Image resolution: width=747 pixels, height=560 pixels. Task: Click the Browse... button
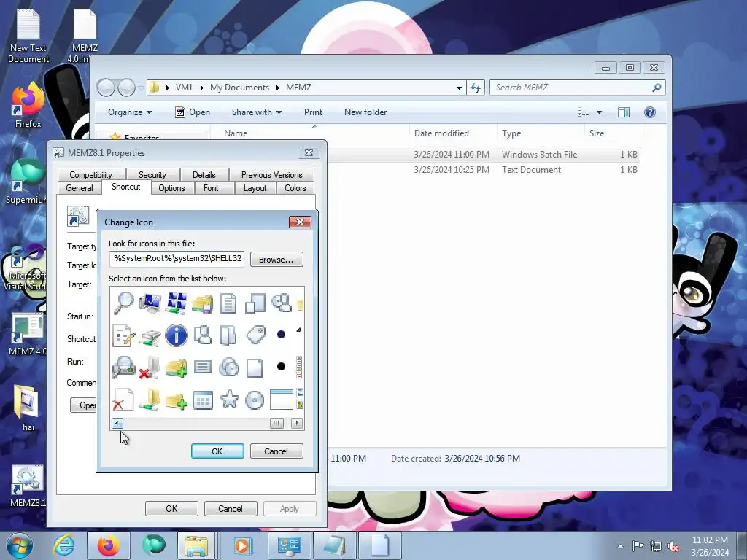coord(276,260)
